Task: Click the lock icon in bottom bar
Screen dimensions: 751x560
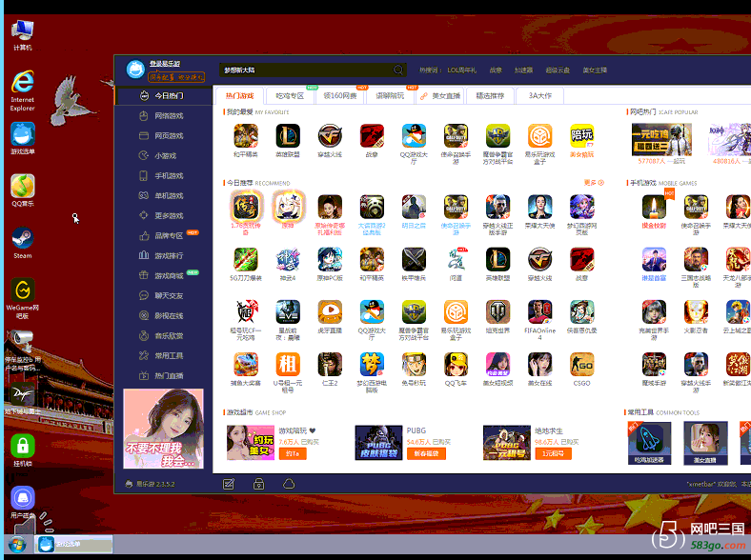Action: (x=258, y=484)
